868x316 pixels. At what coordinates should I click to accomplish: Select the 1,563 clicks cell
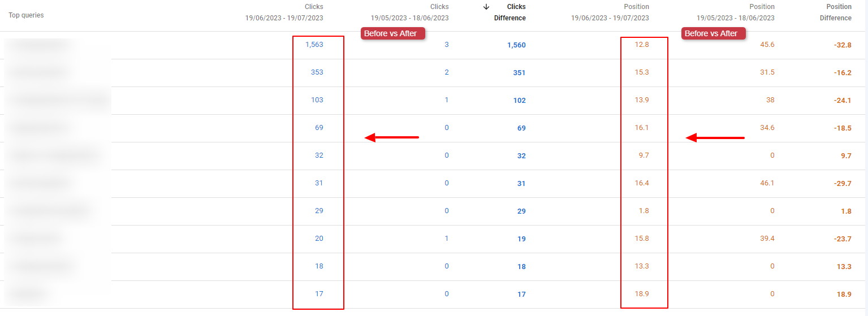(314, 44)
